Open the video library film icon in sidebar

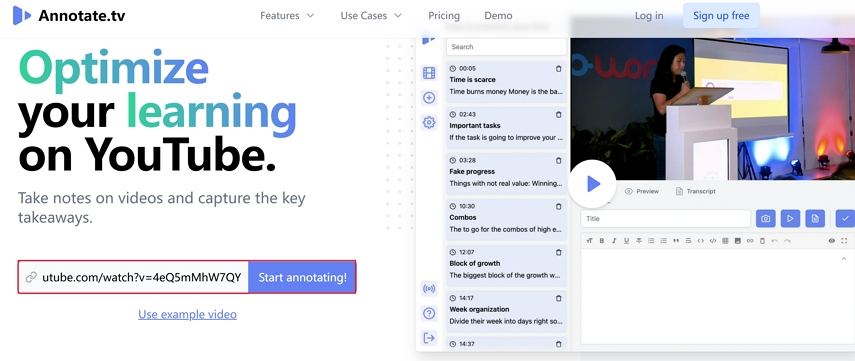429,73
